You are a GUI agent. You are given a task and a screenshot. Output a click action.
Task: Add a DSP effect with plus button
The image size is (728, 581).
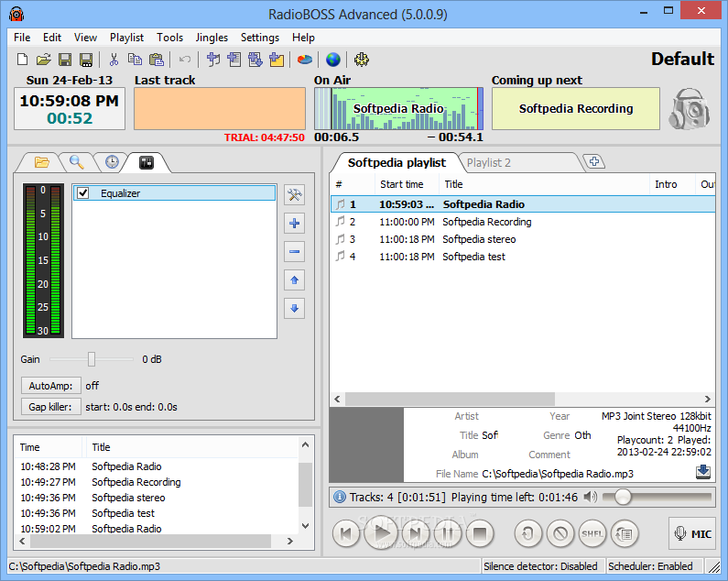click(294, 223)
